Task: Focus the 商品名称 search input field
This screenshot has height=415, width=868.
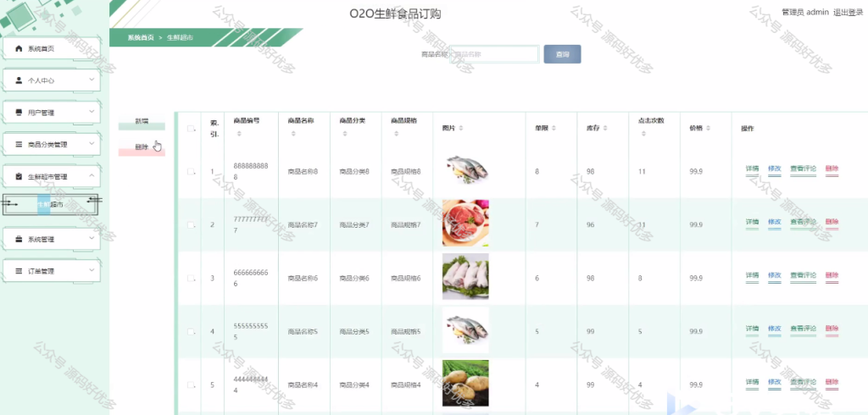Action: (494, 54)
